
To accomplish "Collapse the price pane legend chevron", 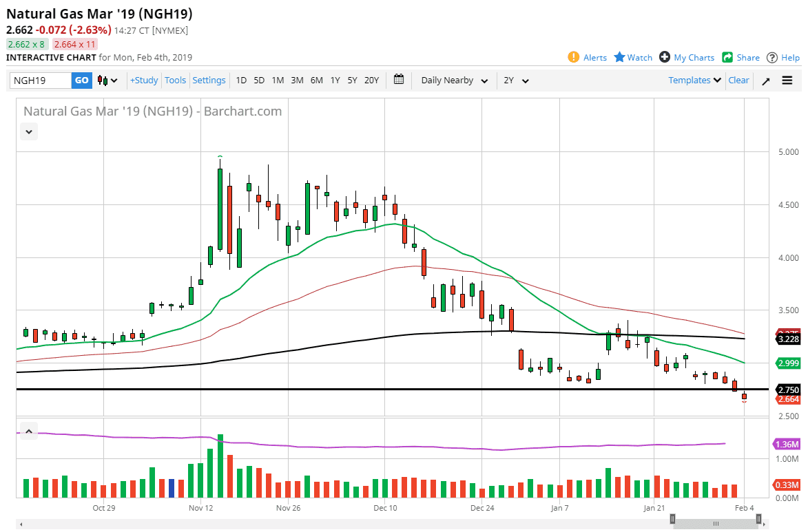I will tap(29, 131).
